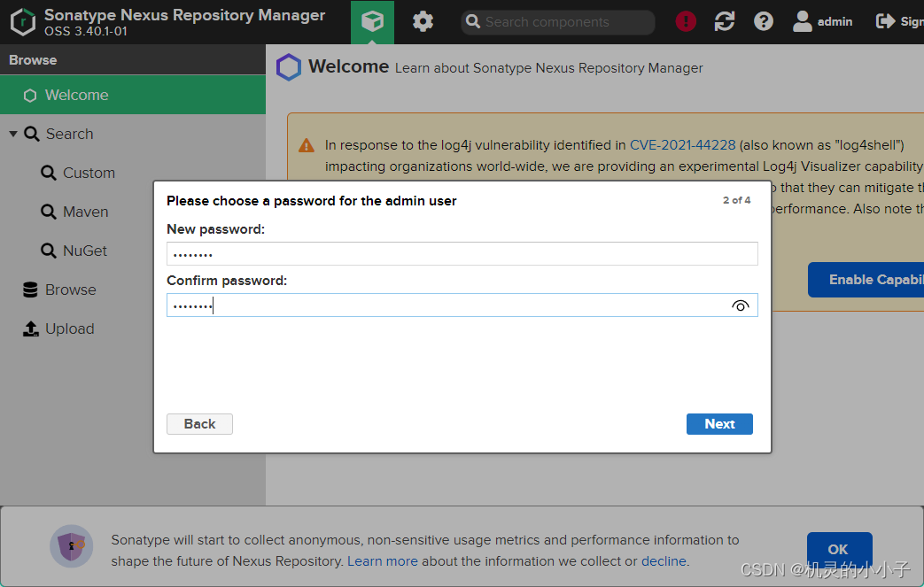Open Maven search in sidebar

[85, 212]
